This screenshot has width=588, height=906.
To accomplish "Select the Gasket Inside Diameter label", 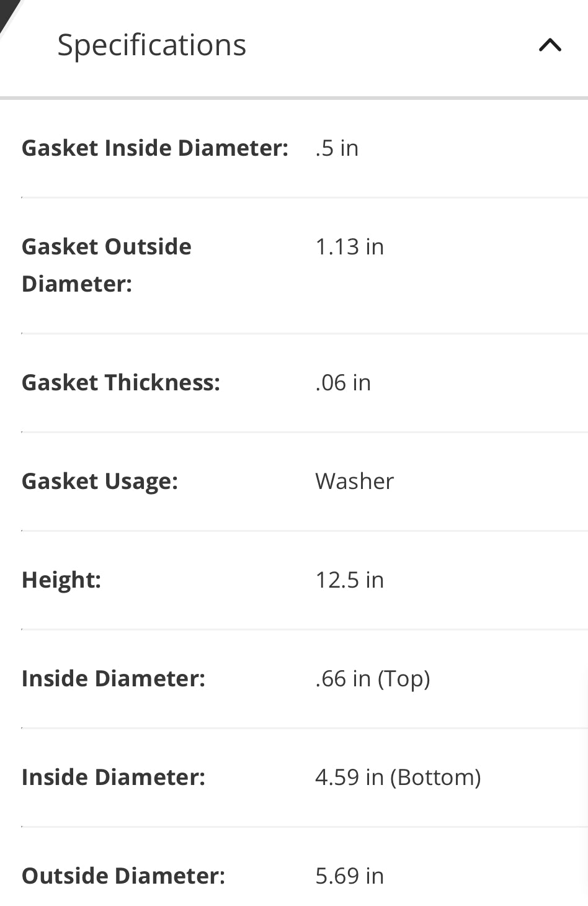I will [x=155, y=148].
